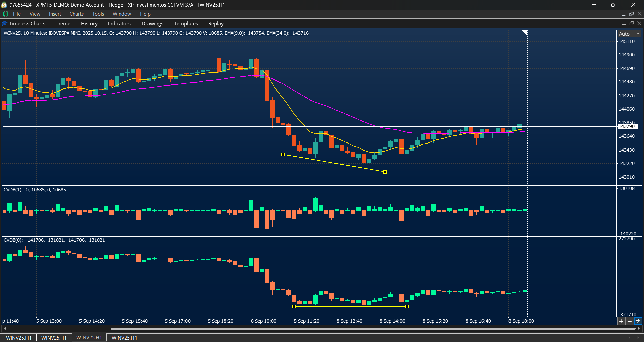Image resolution: width=644 pixels, height=342 pixels.
Task: Open the Templates manager
Action: (186, 23)
